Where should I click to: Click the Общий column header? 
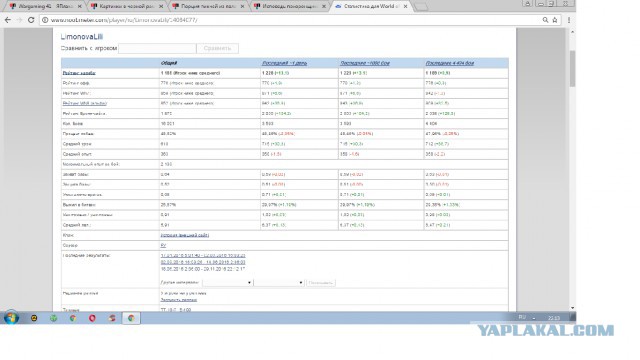pyautogui.click(x=169, y=63)
